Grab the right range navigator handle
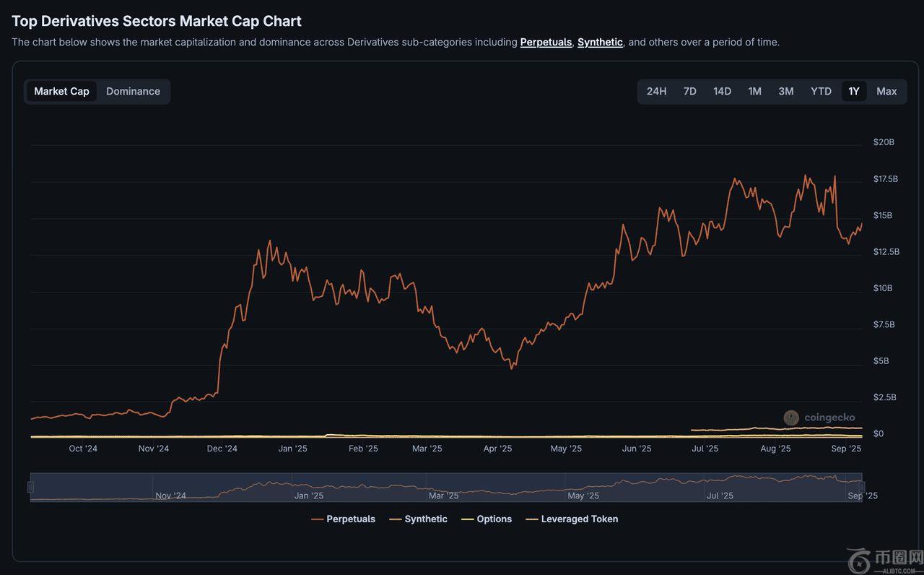The image size is (924, 575). tap(861, 488)
